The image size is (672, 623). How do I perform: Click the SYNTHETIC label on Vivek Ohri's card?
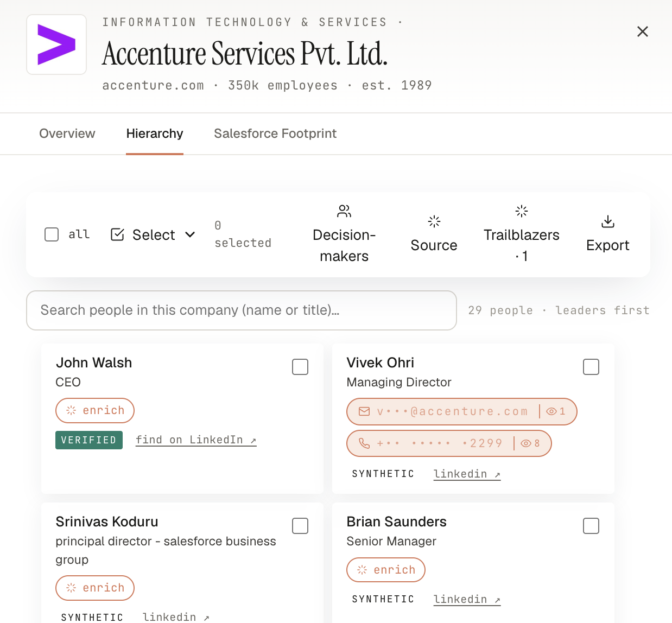[383, 474]
